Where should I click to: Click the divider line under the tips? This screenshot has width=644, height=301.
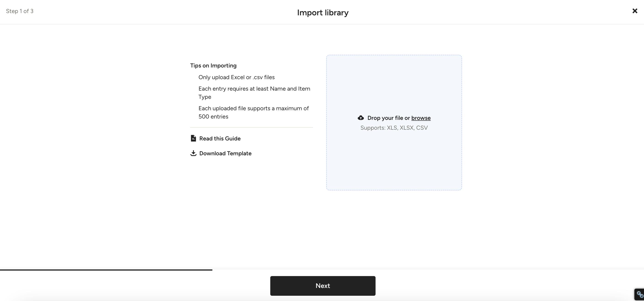[251, 127]
